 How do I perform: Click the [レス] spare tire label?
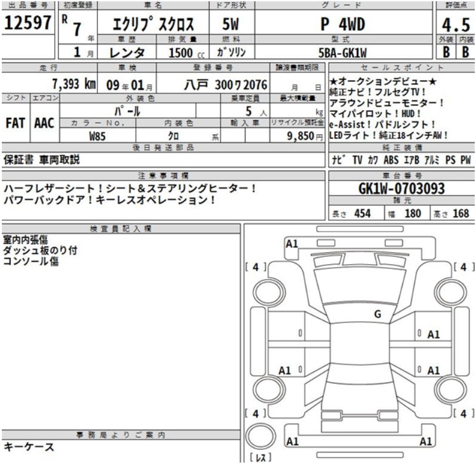click(259, 458)
